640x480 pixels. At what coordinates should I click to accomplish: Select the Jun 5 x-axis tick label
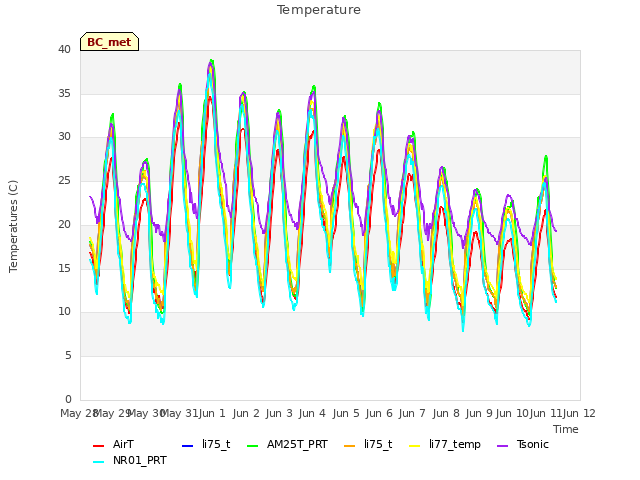[346, 413]
